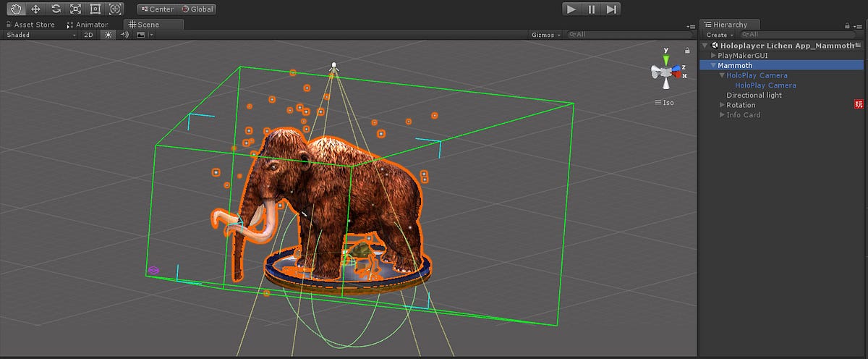Viewport: 868px width, 359px height.
Task: Open Scene effects dropdown arrow
Action: coord(152,35)
